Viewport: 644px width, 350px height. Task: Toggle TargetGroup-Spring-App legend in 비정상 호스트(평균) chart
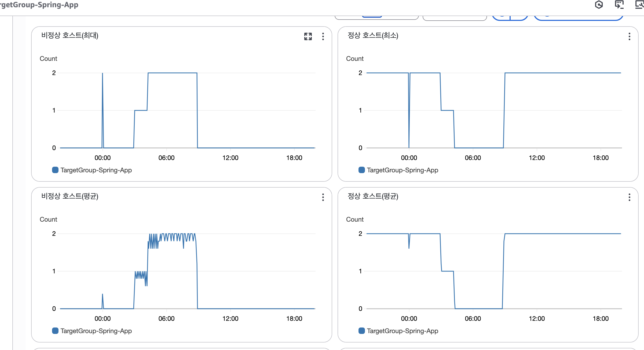tap(55, 331)
